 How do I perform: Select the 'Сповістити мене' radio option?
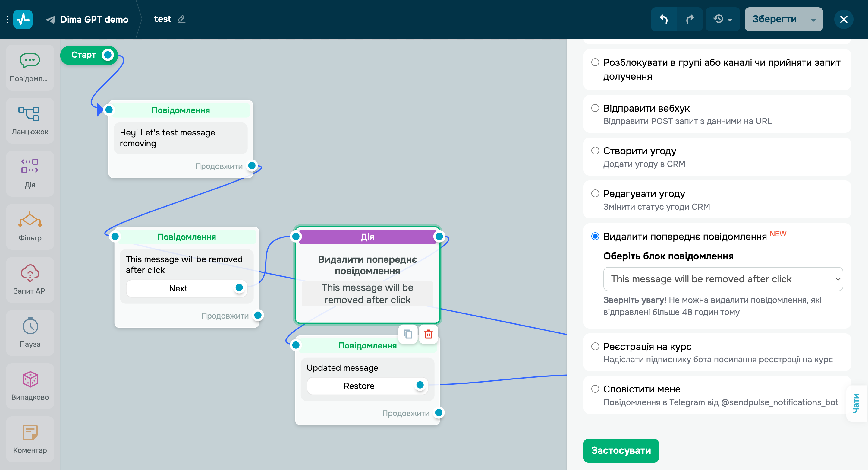[x=595, y=389]
